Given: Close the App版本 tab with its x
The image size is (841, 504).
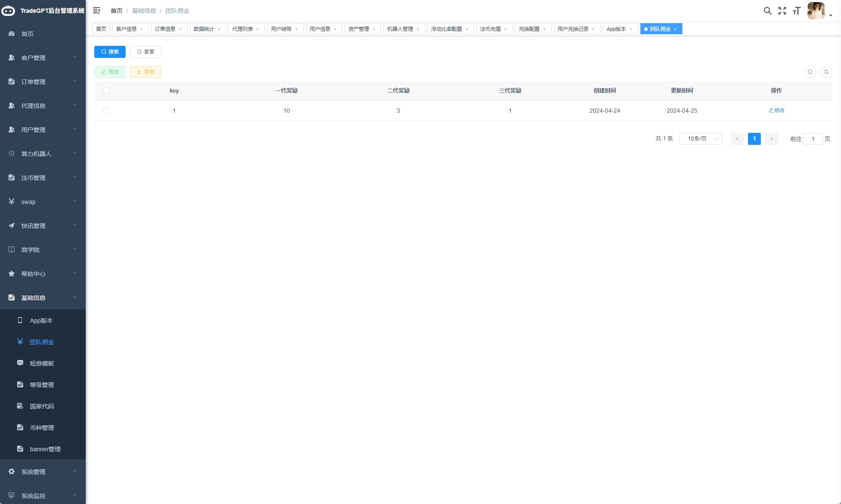Looking at the screenshot, I should pos(631,29).
